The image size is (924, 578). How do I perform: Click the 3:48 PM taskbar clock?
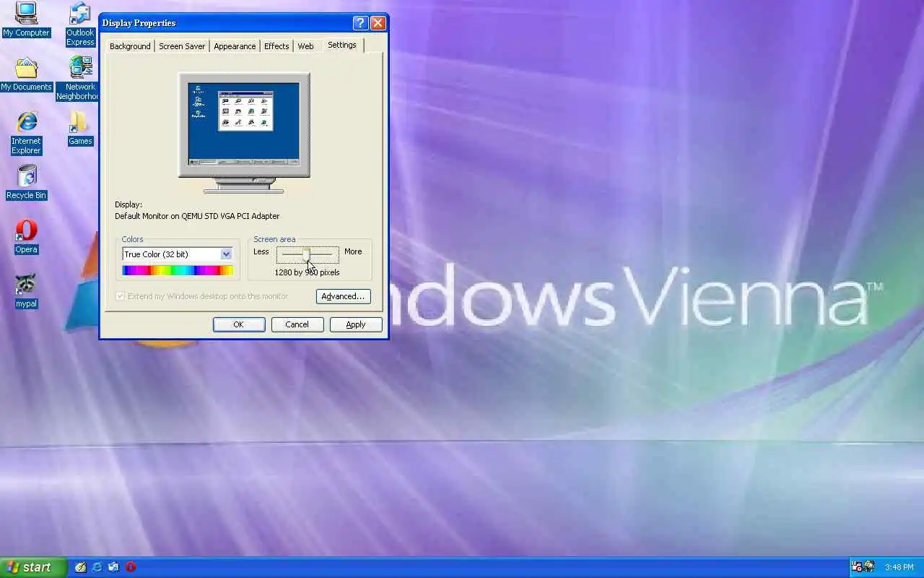pos(899,567)
